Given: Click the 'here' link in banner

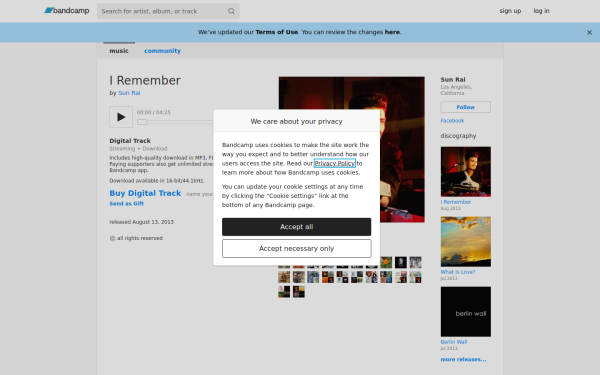Looking at the screenshot, I should tap(392, 32).
